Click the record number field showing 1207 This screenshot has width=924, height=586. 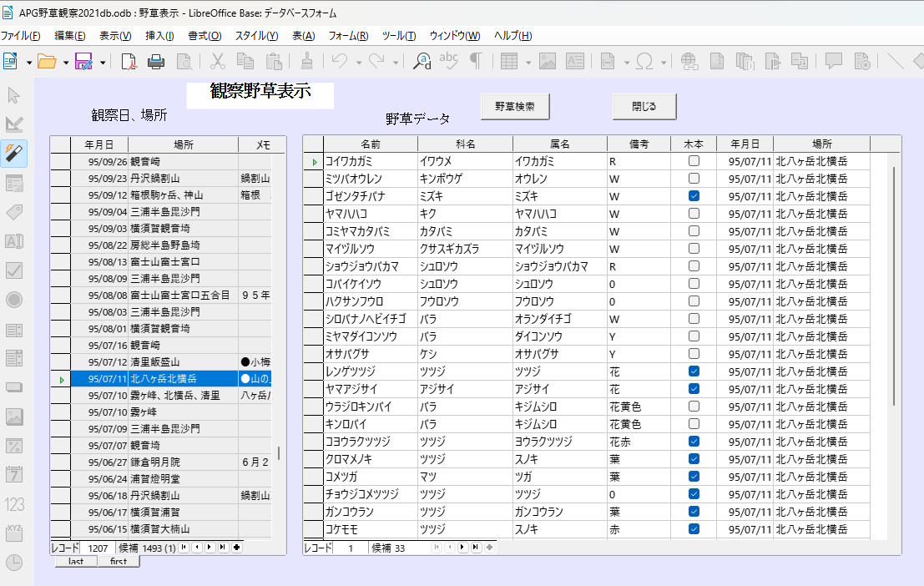pos(98,548)
